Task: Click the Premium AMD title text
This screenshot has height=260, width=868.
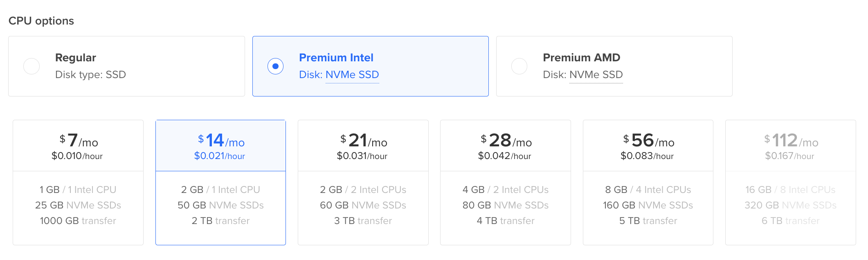Action: point(581,58)
